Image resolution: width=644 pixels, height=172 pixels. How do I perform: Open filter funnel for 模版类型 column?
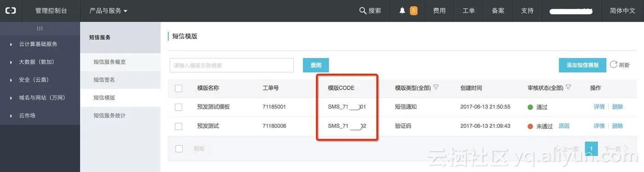point(436,87)
